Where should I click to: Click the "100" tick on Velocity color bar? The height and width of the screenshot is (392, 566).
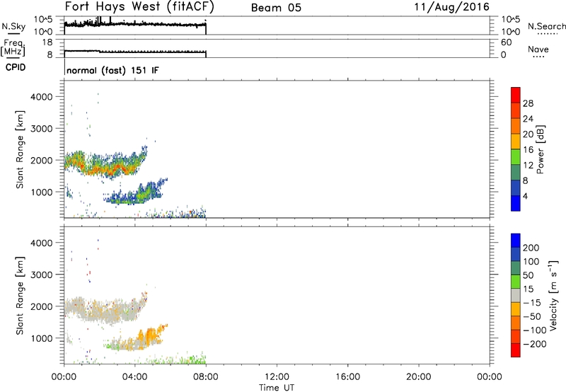(531, 262)
